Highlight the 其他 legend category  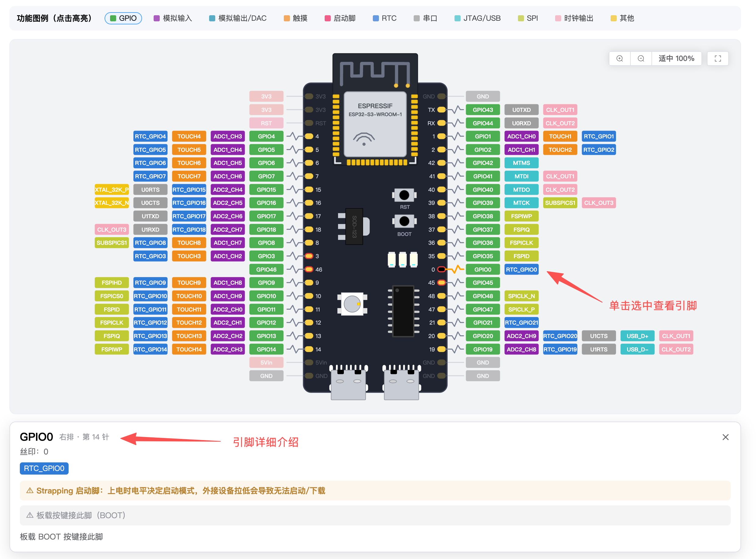[x=622, y=18]
